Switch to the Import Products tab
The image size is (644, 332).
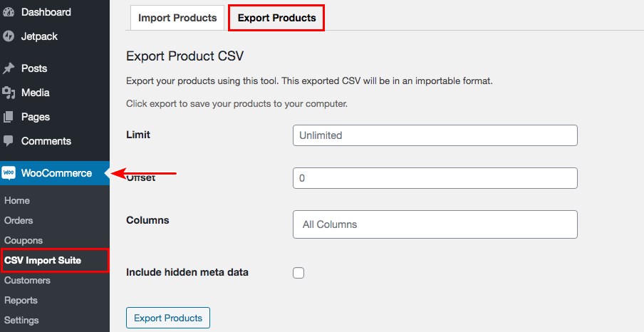177,18
